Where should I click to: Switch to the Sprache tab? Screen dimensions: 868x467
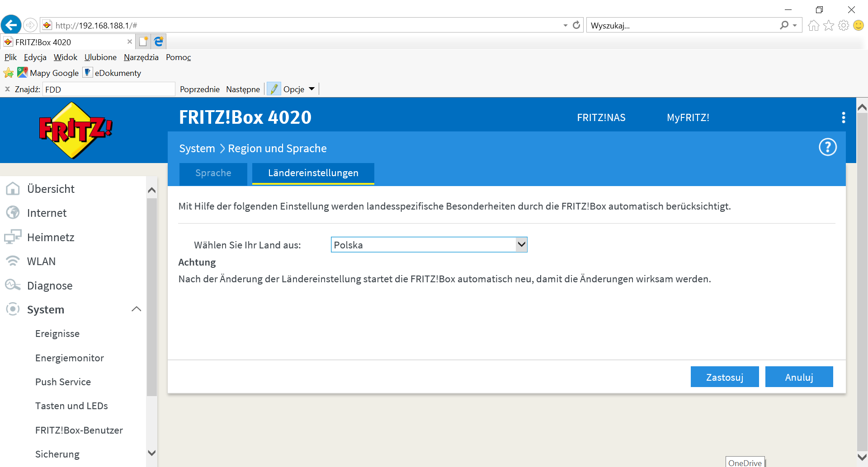click(213, 173)
